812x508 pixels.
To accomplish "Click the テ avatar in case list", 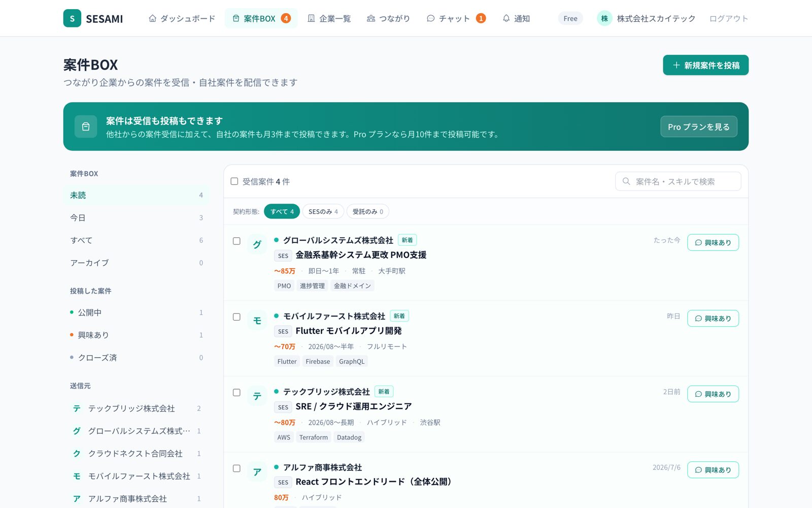I will (x=257, y=396).
